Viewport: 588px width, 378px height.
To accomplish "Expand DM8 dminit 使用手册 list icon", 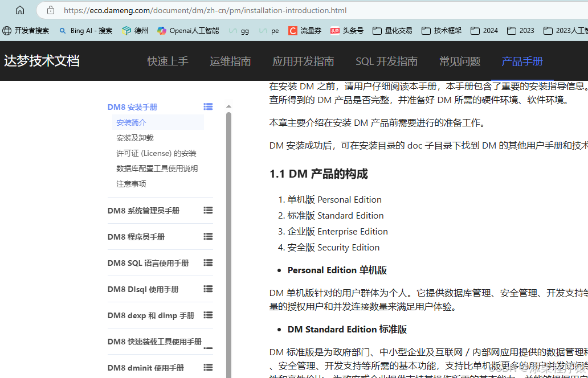I will coord(208,368).
